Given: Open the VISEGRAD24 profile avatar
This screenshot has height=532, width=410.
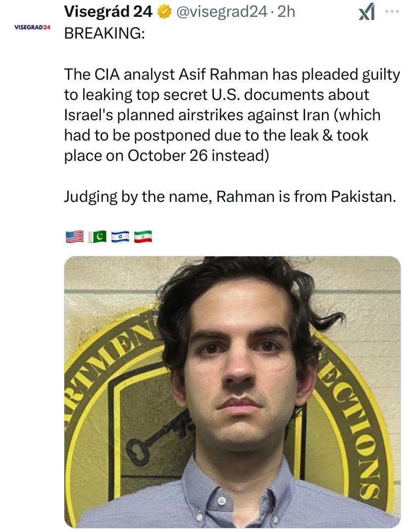Looking at the screenshot, I should tap(32, 27).
